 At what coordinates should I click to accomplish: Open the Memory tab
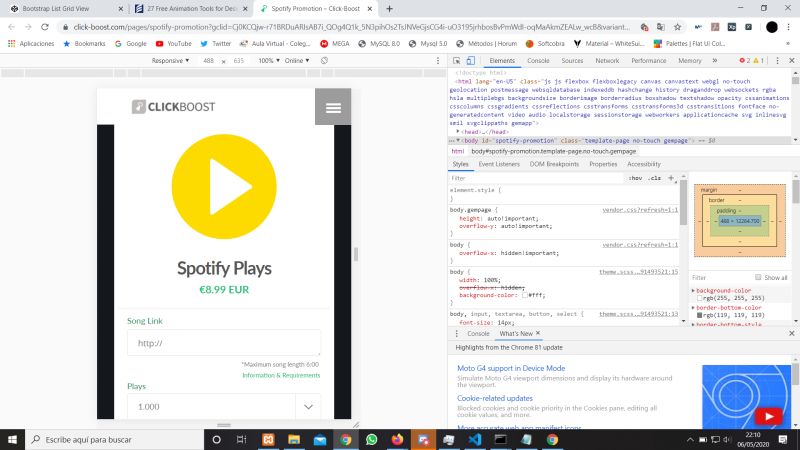pyautogui.click(x=690, y=61)
